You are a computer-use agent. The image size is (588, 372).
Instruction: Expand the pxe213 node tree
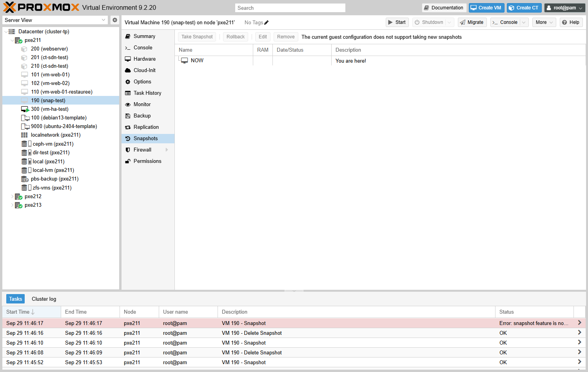[x=12, y=205]
